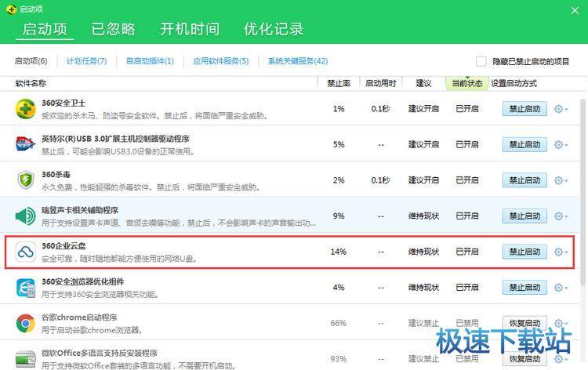Click 禁止启动 for 360安全卫士
This screenshot has height=370, width=588.
coord(524,109)
